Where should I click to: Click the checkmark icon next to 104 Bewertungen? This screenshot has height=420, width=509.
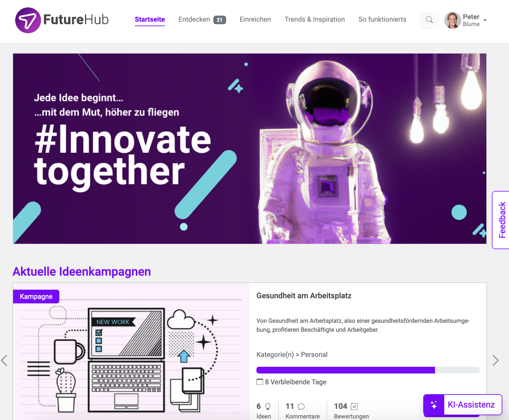354,406
